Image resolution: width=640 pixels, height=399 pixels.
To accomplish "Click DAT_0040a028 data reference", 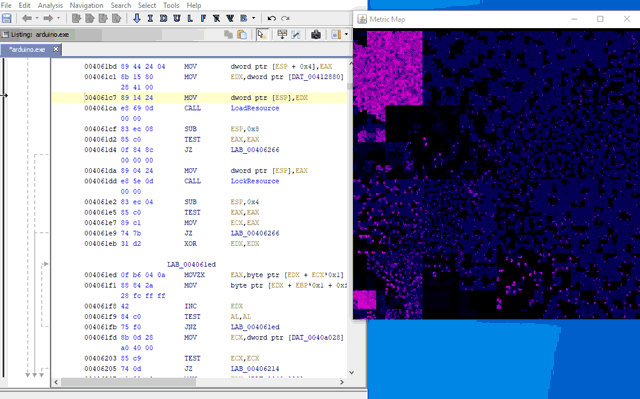I will (316, 338).
